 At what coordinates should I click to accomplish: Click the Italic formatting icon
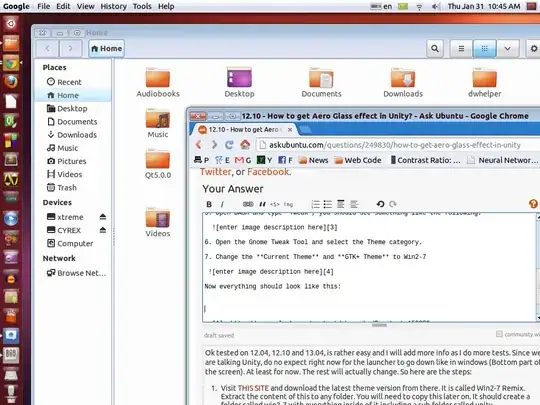coord(222,204)
